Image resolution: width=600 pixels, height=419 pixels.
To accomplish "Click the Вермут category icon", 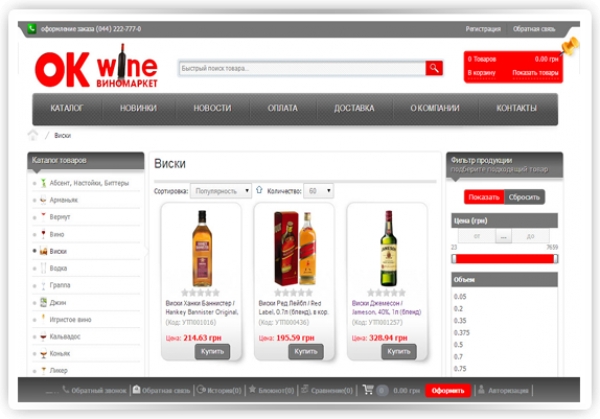I will click(43, 217).
